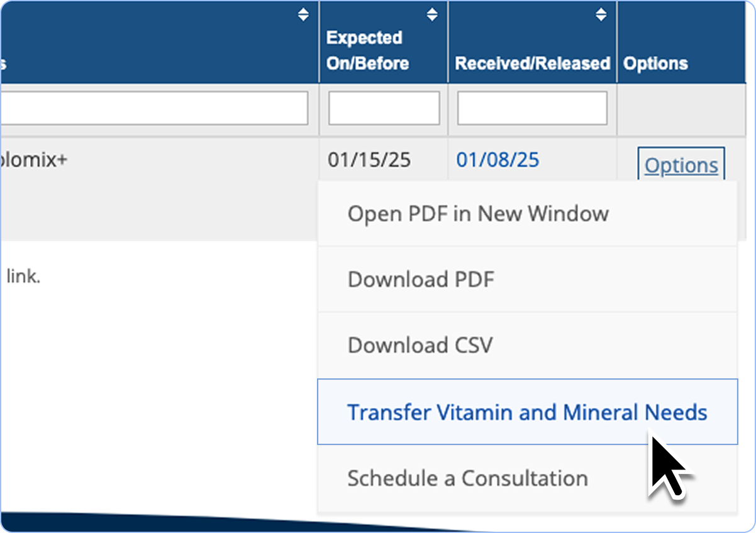Click the Options column header
The height and width of the screenshot is (533, 756).
click(655, 63)
